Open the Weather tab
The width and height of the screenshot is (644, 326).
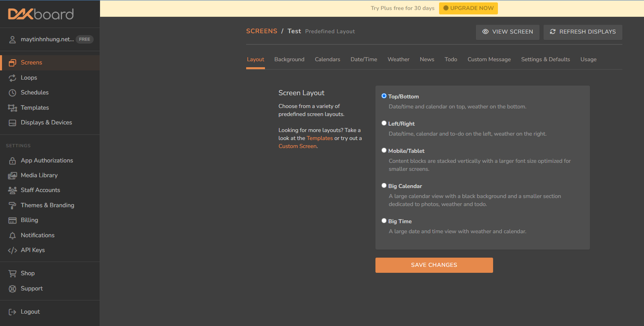point(398,59)
